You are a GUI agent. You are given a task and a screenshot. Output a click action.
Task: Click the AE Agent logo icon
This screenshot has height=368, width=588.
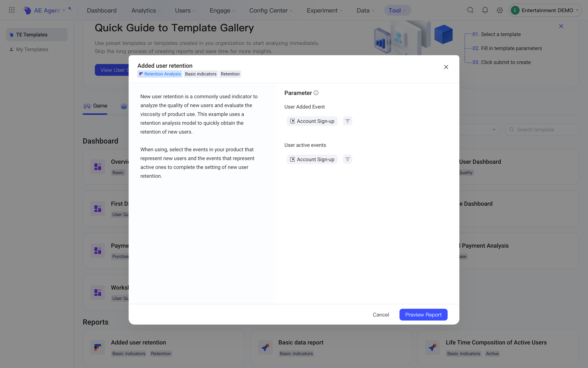pos(27,10)
